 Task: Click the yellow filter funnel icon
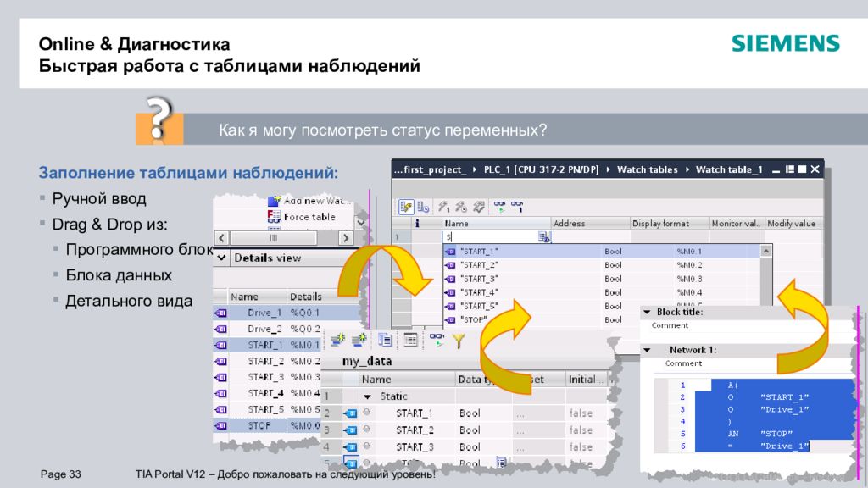point(459,340)
